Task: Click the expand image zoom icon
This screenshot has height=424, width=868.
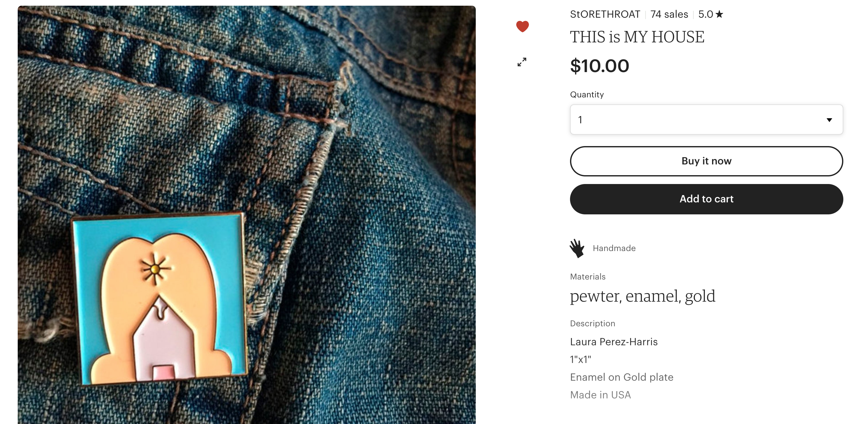Action: (522, 62)
